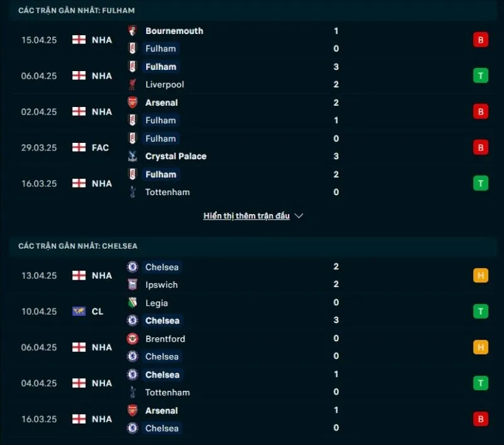Expand more matches with the chevron arrow
Screen dimensions: 504x445
point(298,215)
